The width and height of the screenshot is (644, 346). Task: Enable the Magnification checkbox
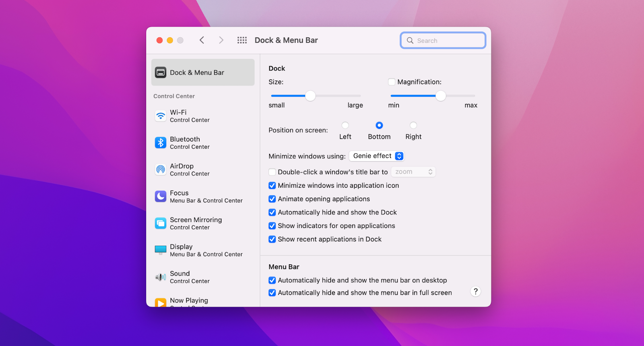391,82
